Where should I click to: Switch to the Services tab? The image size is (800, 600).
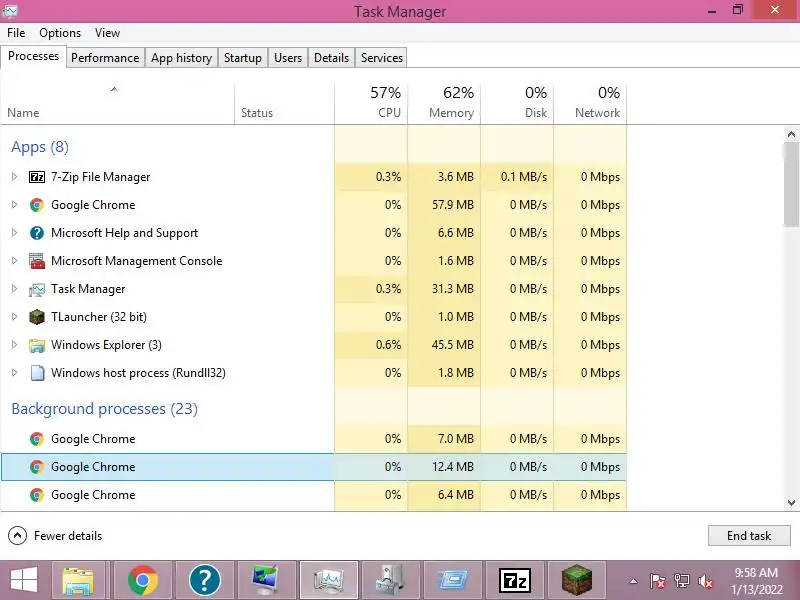tap(382, 58)
